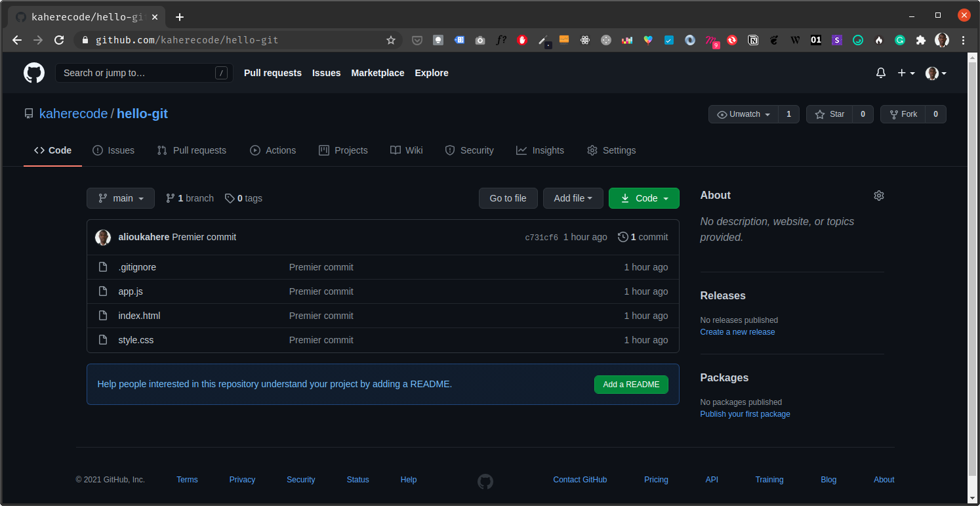
Task: Open the create new plus dropdown
Action: [x=905, y=73]
